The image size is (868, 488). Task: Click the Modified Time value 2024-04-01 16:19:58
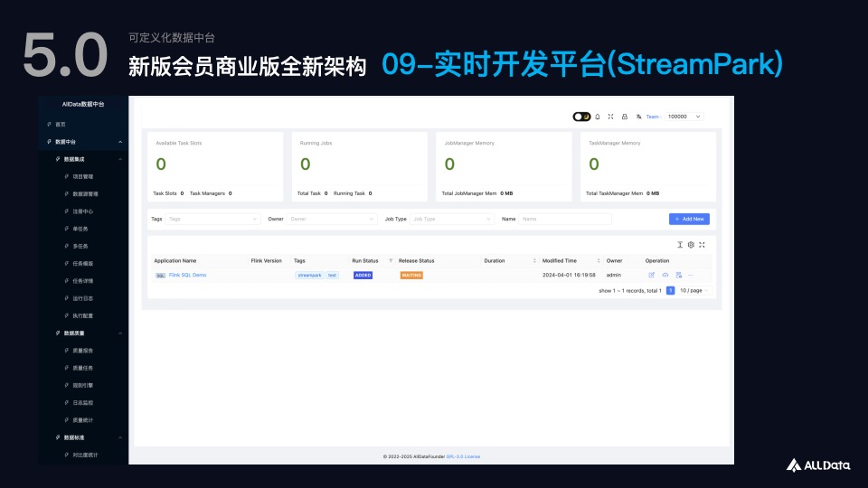click(569, 275)
